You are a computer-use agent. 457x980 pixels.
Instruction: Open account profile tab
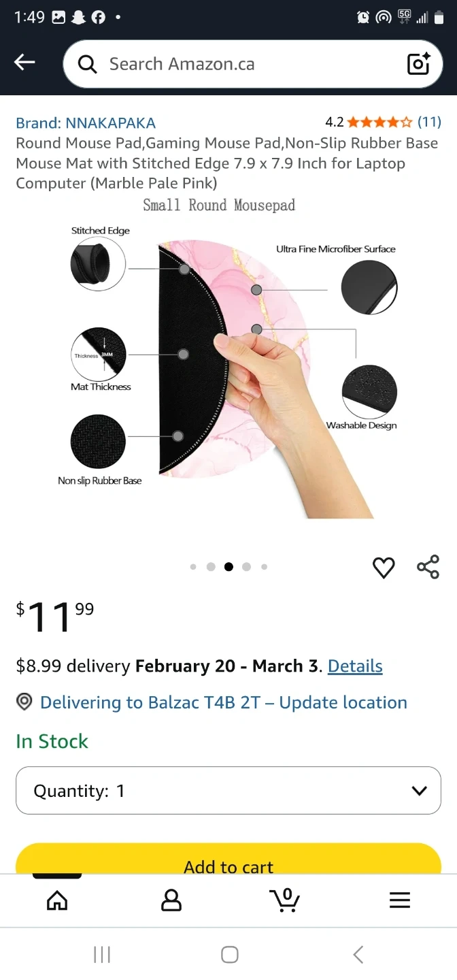click(171, 900)
